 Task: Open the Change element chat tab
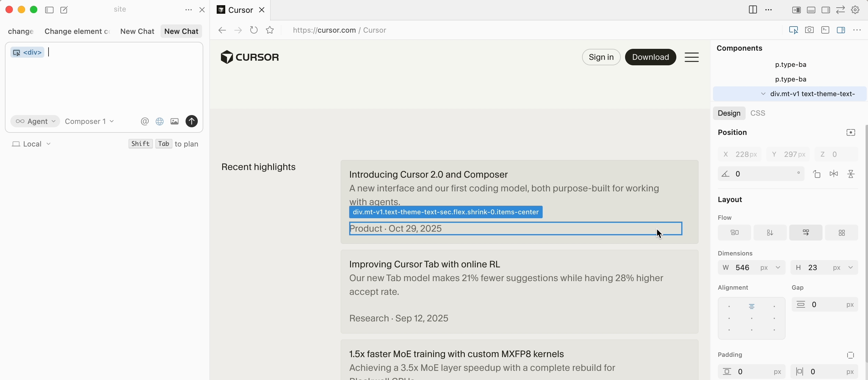[x=77, y=31]
